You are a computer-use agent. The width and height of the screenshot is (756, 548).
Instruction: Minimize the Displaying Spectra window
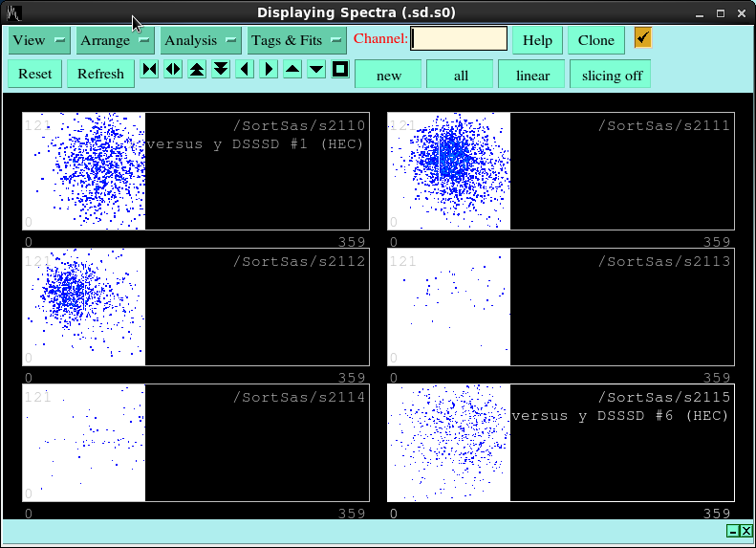point(700,13)
